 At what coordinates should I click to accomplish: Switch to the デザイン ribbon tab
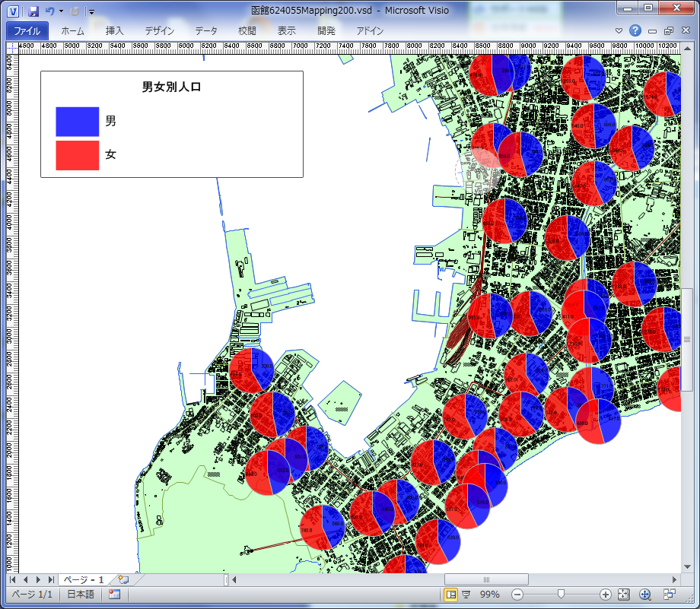[160, 31]
